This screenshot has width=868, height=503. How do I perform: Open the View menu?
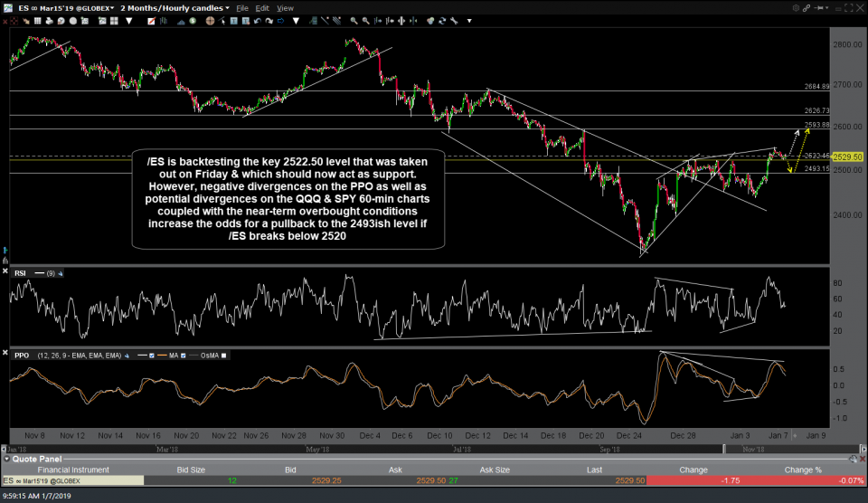click(285, 8)
